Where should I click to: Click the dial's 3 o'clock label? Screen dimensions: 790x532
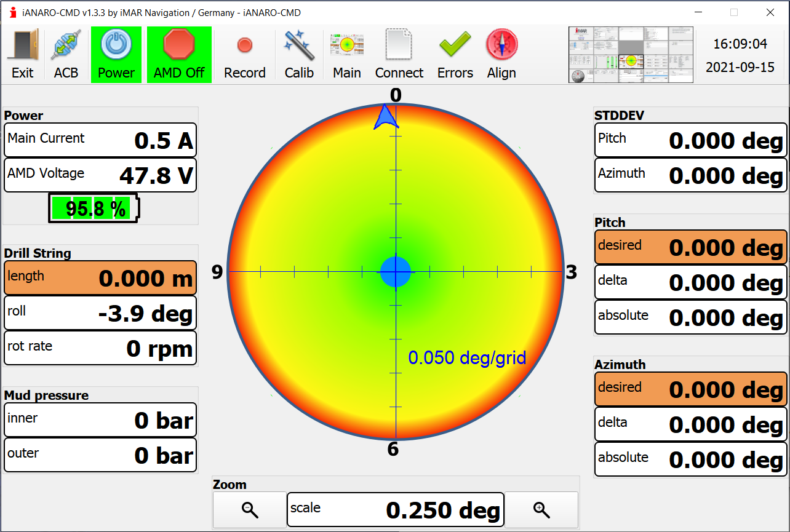(x=572, y=272)
